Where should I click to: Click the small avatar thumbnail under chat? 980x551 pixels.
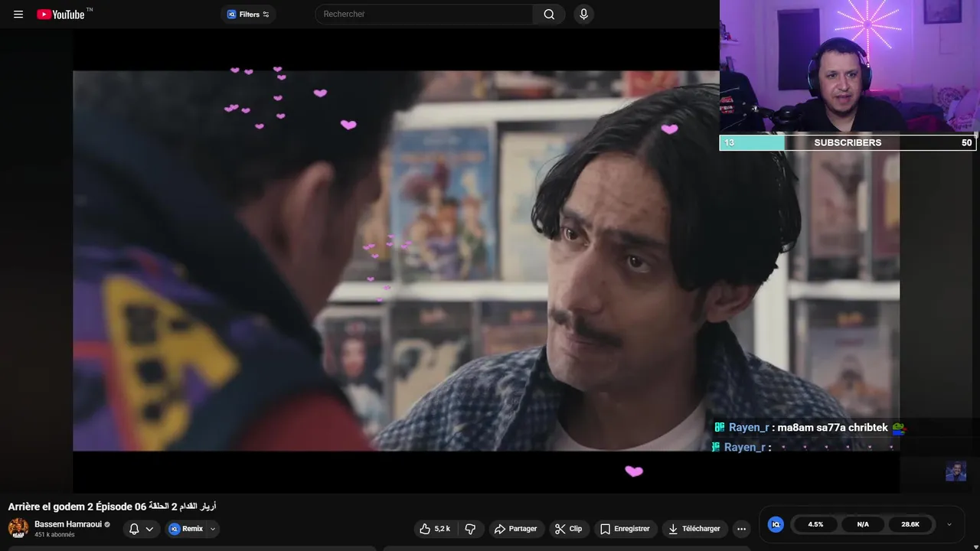coord(955,471)
